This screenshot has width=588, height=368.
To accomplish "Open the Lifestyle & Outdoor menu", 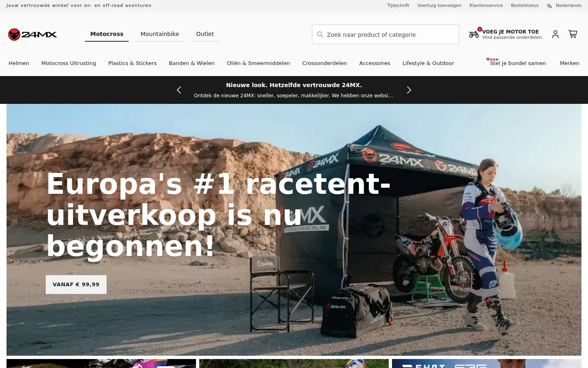I will point(428,63).
